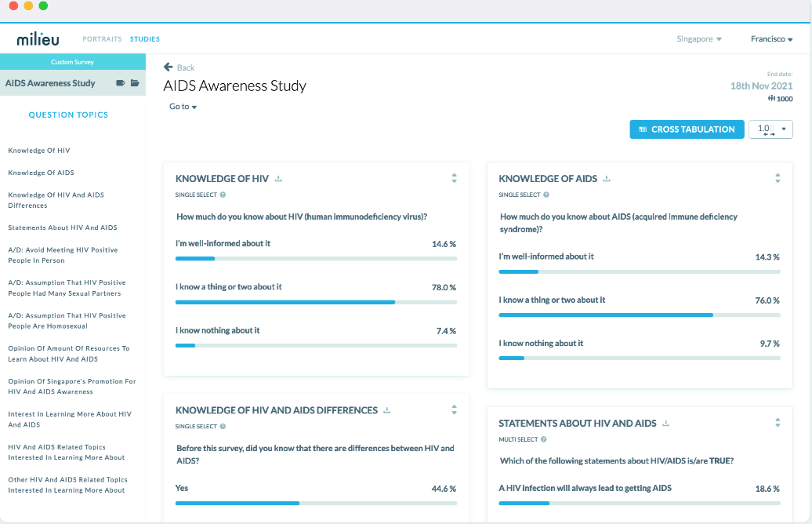Screen dimensions: 812x524
Task: Open the Singapore country dropdown
Action: [x=699, y=39]
